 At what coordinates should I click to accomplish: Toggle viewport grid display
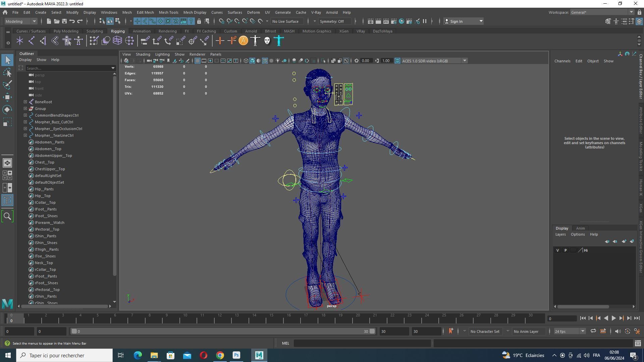(x=198, y=61)
